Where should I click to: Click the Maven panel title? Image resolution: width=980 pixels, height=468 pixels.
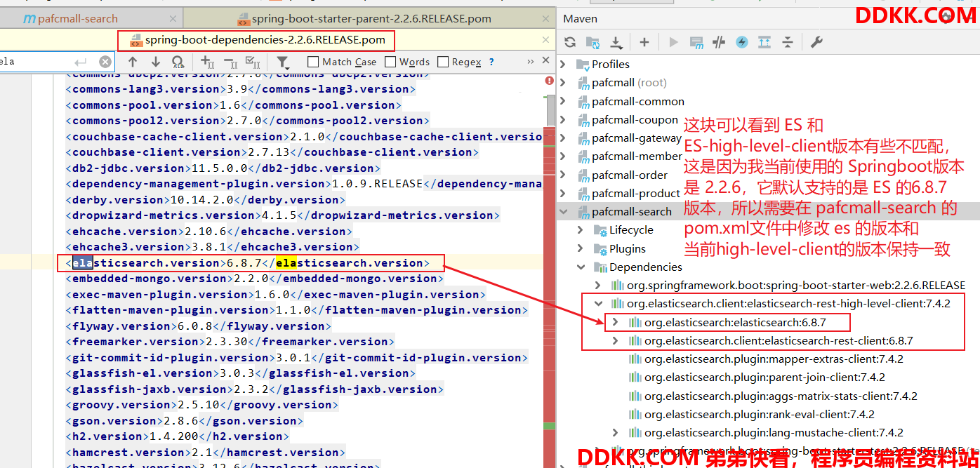581,19
